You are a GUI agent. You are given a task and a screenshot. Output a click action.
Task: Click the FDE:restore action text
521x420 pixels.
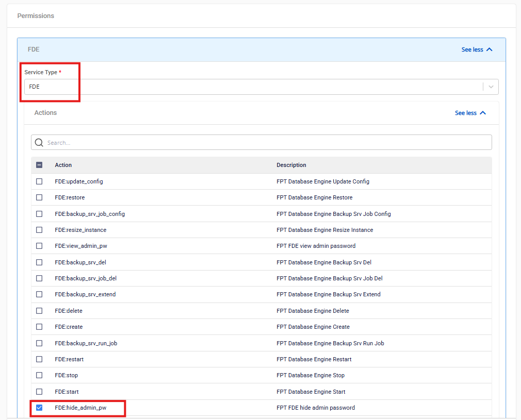point(70,197)
